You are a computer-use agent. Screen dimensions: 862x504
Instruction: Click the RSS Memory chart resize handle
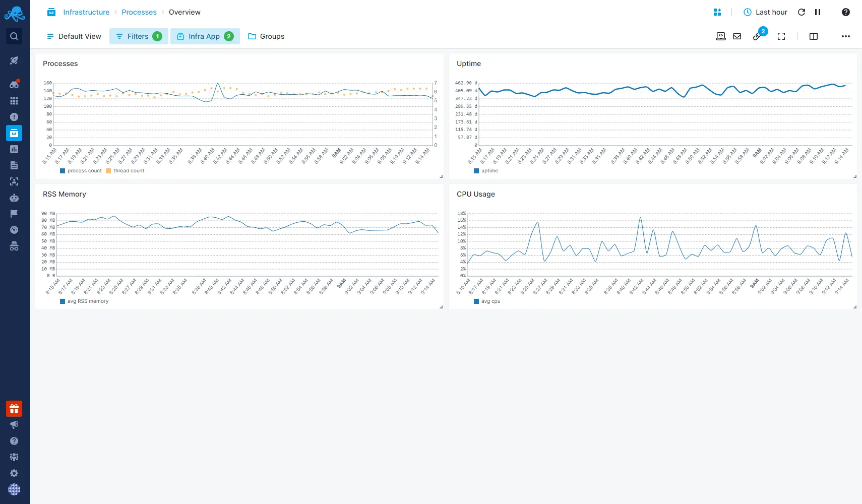pyautogui.click(x=441, y=307)
